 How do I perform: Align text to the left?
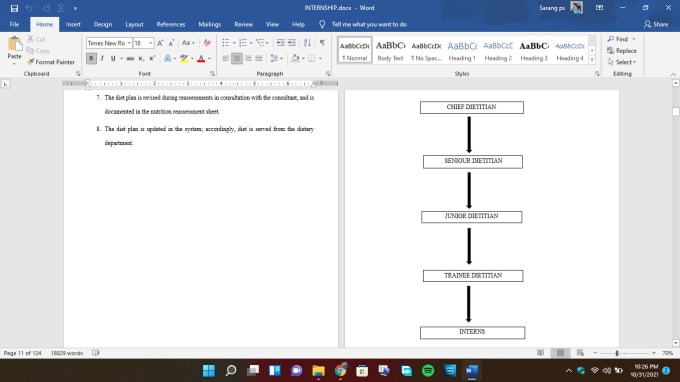pos(226,58)
